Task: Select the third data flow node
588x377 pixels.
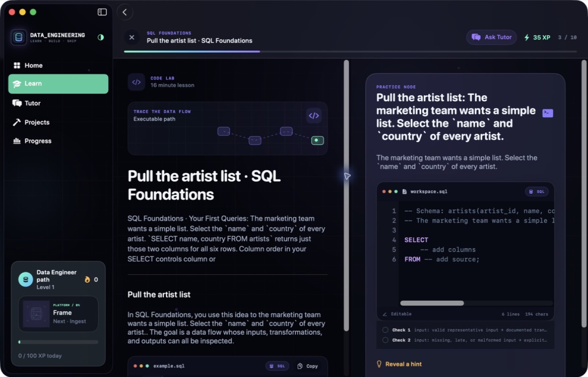Action: tap(286, 131)
